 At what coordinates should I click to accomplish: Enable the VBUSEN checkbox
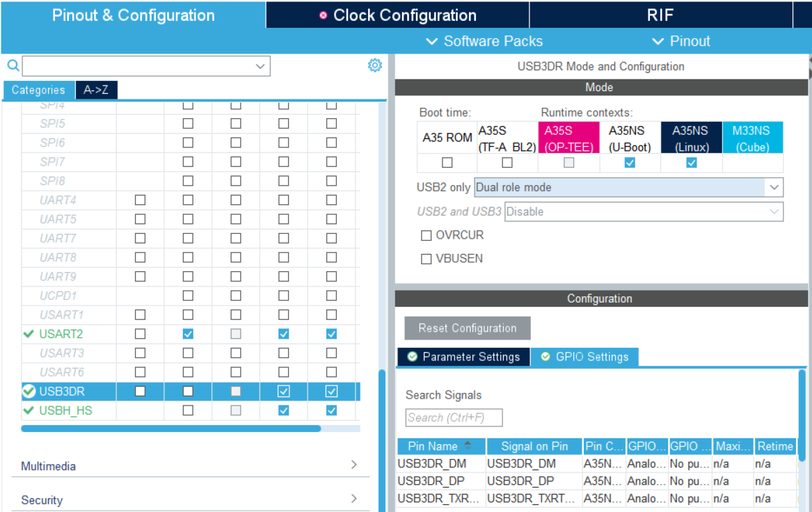coord(427,259)
